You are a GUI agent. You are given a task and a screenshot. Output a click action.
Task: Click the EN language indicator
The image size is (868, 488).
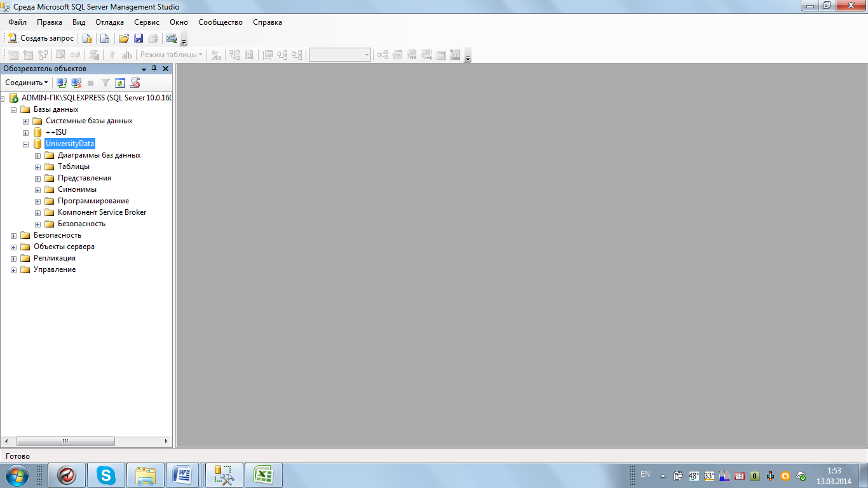646,474
